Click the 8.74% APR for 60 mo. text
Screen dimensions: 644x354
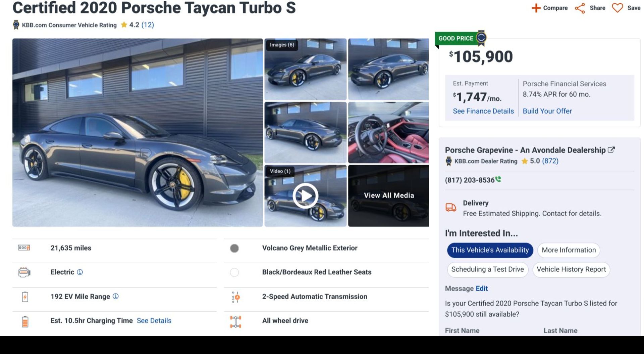pyautogui.click(x=556, y=94)
